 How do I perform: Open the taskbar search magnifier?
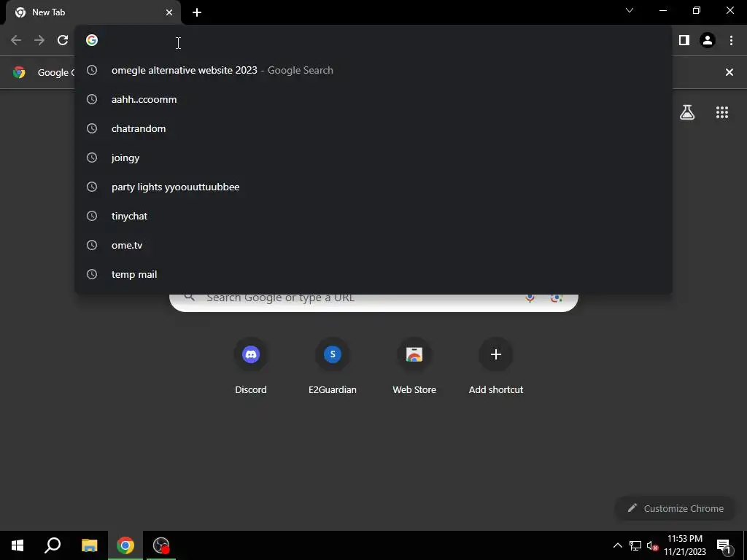(x=53, y=545)
